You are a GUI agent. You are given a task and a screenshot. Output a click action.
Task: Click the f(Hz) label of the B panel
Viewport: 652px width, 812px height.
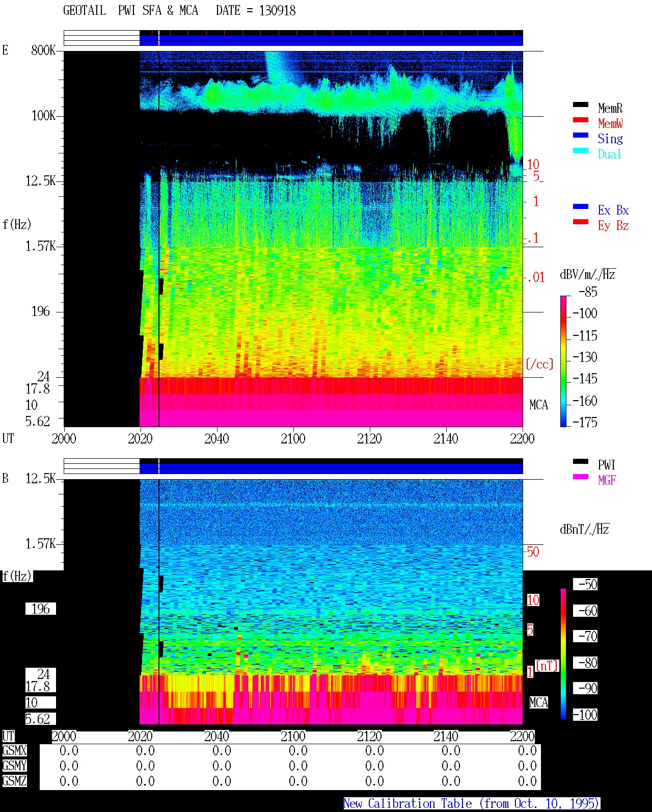17,576
